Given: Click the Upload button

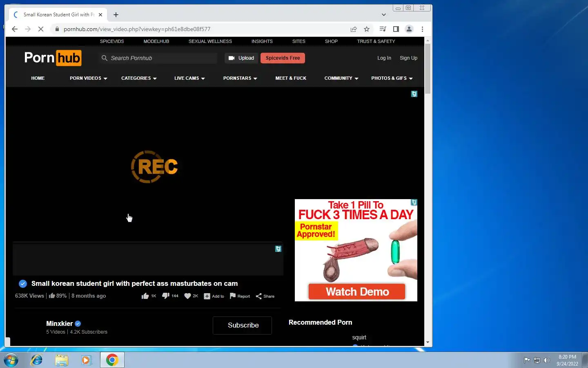Looking at the screenshot, I should tap(241, 58).
